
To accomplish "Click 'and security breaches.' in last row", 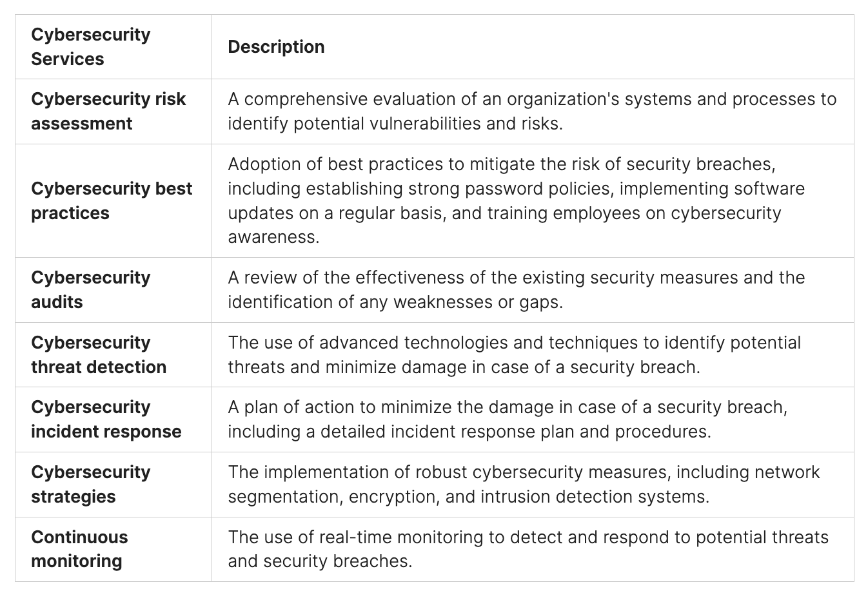I will click(319, 561).
